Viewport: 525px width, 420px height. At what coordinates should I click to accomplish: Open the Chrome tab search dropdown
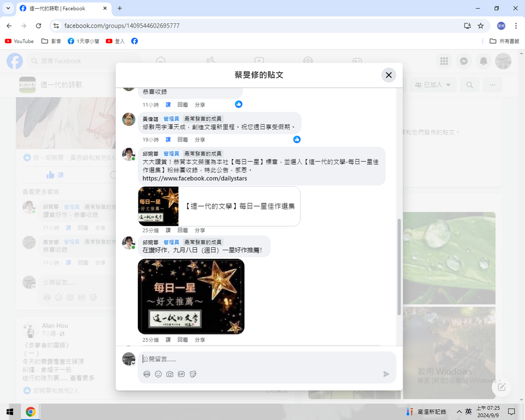pyautogui.click(x=8, y=8)
